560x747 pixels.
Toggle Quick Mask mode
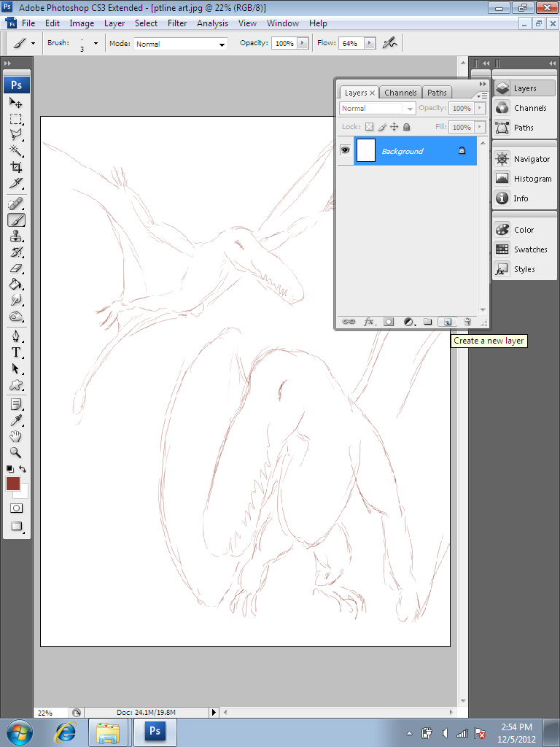(16, 508)
